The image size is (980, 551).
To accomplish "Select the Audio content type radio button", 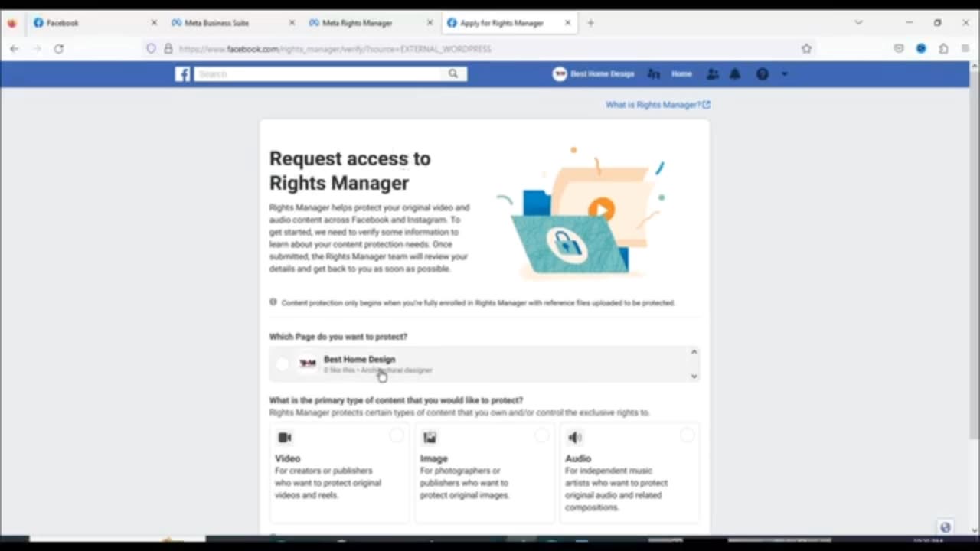I will [688, 435].
